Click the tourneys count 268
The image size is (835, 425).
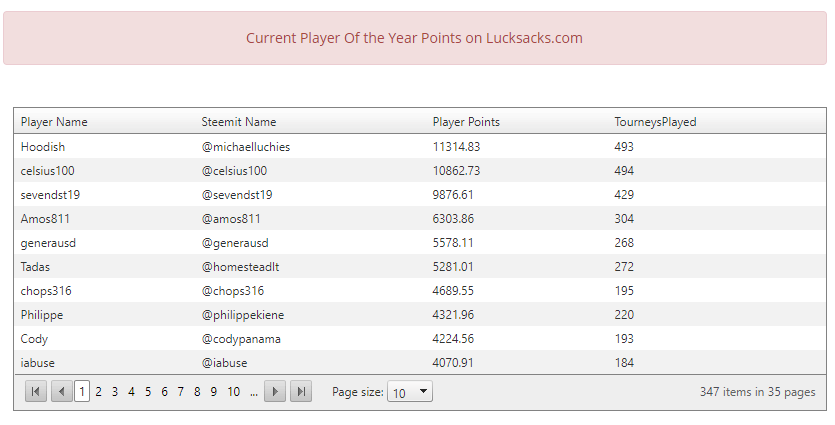pos(624,243)
